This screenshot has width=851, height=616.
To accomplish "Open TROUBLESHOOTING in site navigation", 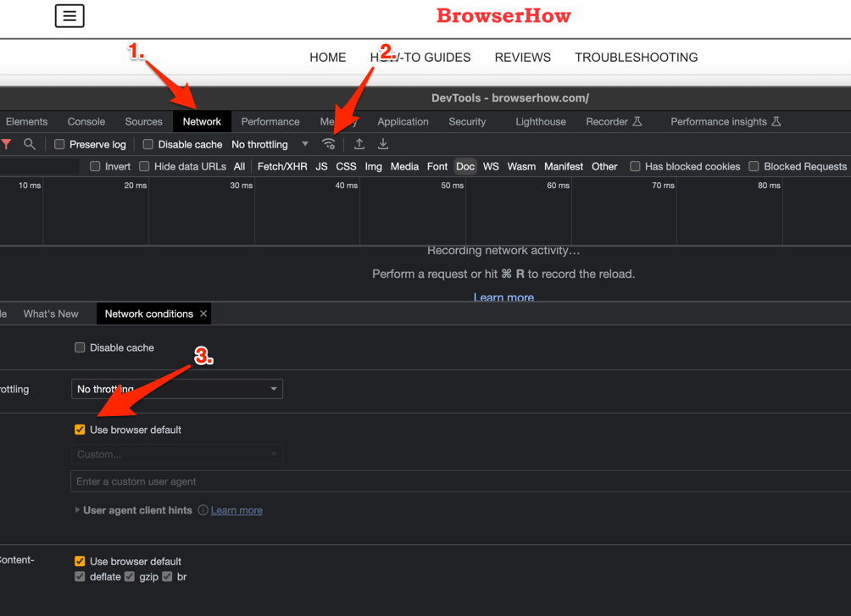I will (636, 57).
